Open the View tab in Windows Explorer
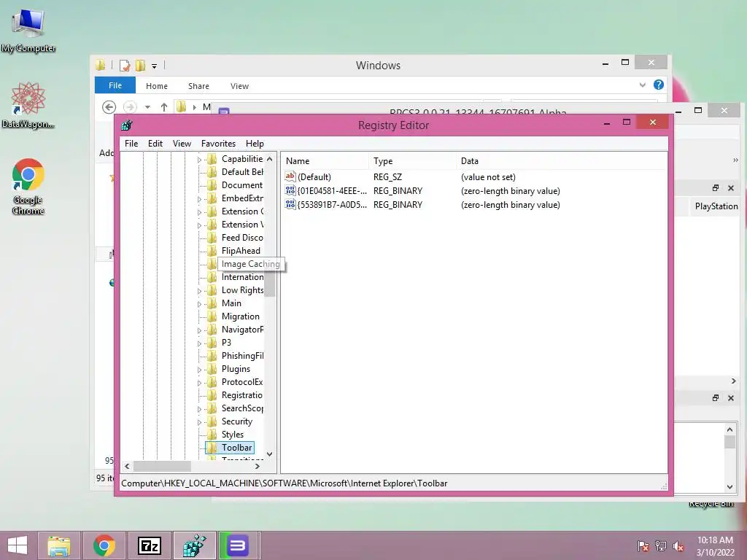This screenshot has width=747, height=560. tap(239, 86)
